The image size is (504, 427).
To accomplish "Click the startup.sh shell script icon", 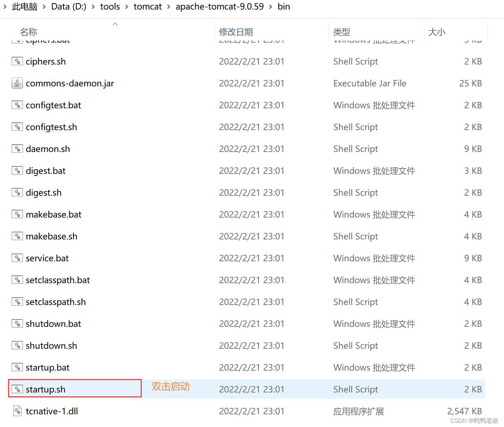I will point(17,389).
